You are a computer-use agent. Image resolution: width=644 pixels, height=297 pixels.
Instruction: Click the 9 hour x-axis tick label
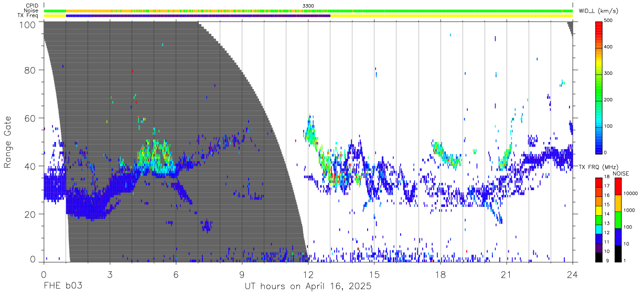click(242, 274)
